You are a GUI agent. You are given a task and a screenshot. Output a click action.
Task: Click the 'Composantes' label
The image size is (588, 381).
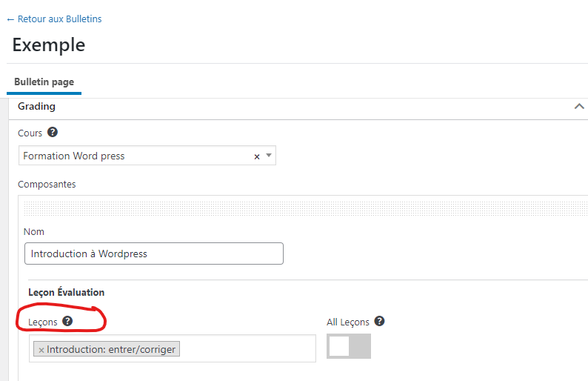coord(47,184)
